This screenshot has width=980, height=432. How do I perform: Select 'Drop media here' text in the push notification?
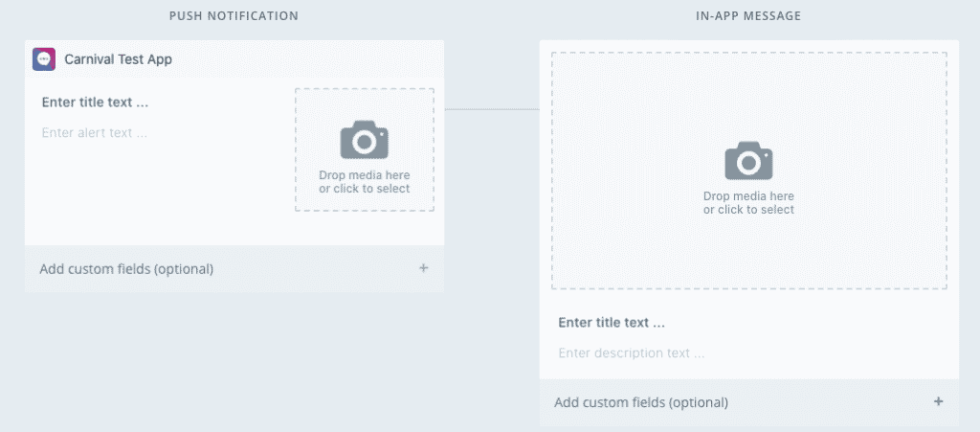(x=365, y=175)
